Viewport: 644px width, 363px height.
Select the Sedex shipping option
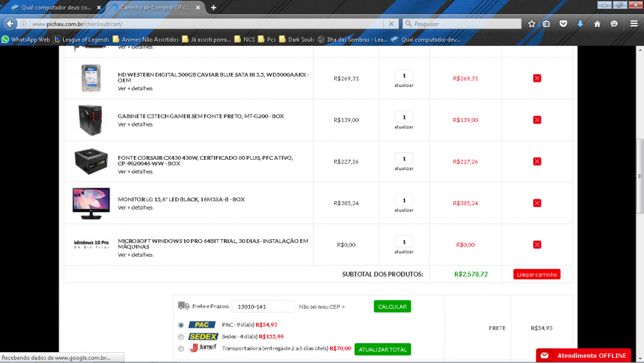click(x=181, y=337)
